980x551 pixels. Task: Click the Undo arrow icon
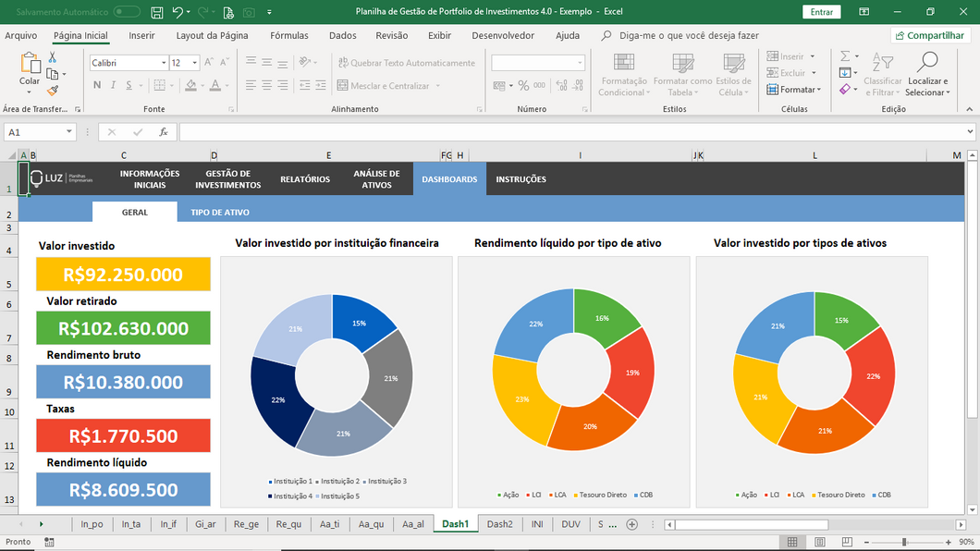178,12
